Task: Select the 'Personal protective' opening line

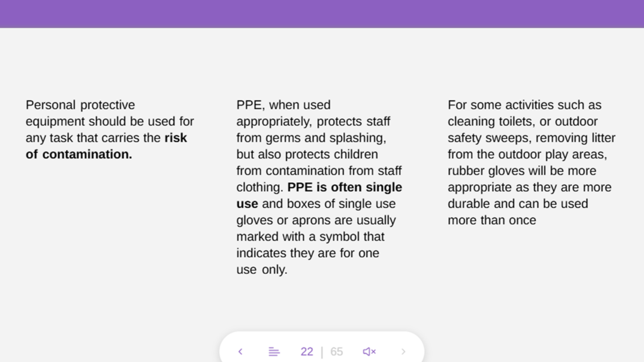Action: pyautogui.click(x=80, y=105)
